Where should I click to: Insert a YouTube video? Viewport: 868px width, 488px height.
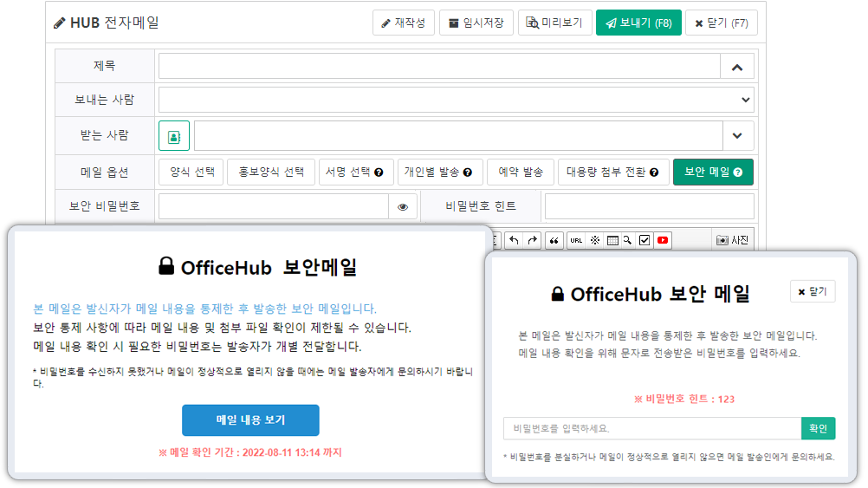pos(663,240)
